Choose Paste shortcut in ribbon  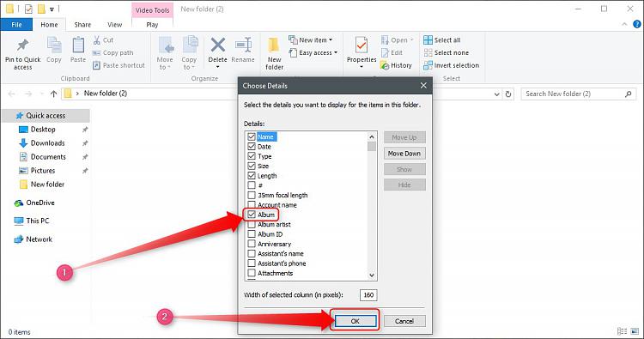tap(118, 65)
